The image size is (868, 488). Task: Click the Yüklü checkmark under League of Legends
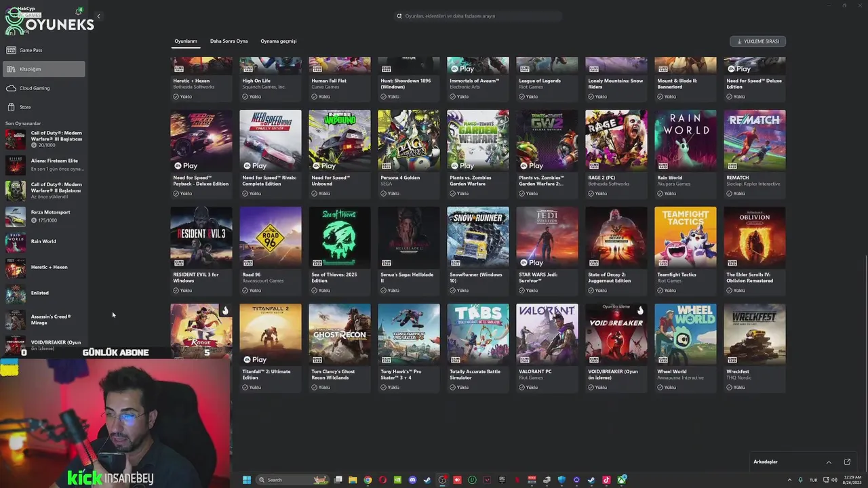[522, 97]
